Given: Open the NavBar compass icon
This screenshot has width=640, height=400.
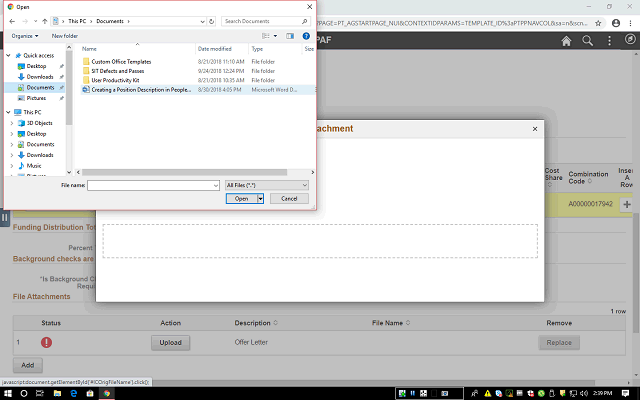Looking at the screenshot, I should pyautogui.click(x=631, y=39).
